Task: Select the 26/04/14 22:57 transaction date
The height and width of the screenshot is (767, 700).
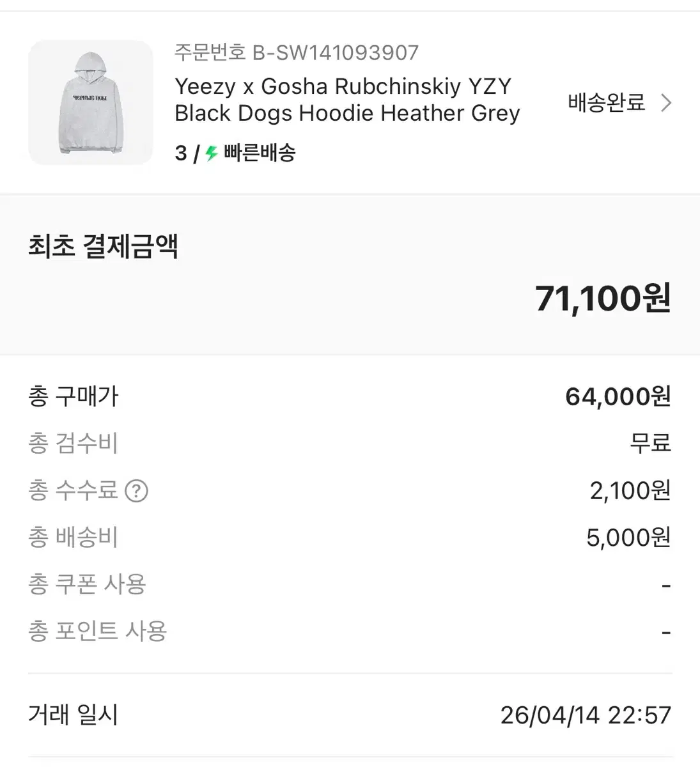Action: click(x=585, y=715)
